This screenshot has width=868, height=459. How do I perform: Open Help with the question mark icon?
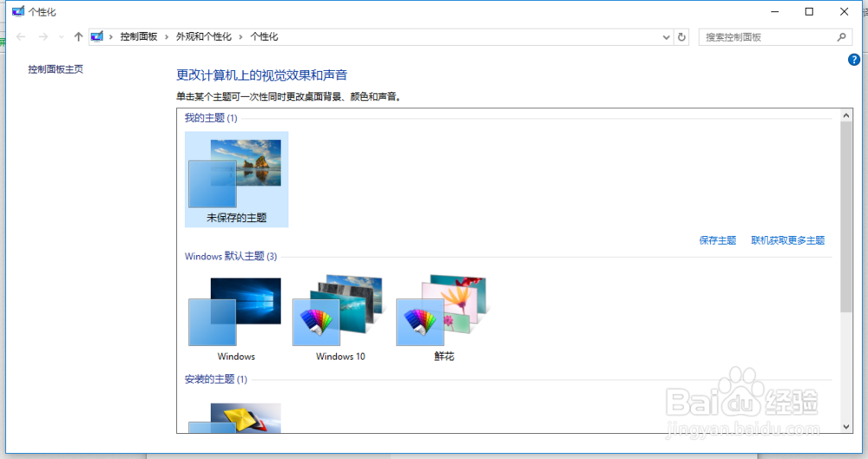pos(853,60)
